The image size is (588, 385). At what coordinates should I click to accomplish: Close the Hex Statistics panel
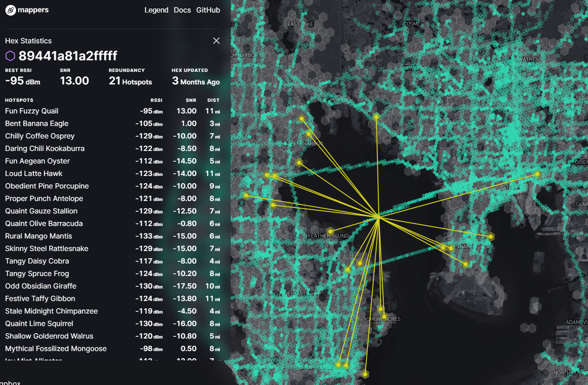tap(216, 40)
